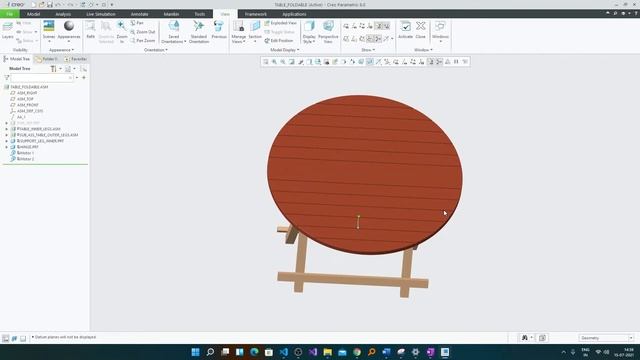Switch to the Manikin ribbon tab
Viewport: 640px width, 360px height.
171,14
